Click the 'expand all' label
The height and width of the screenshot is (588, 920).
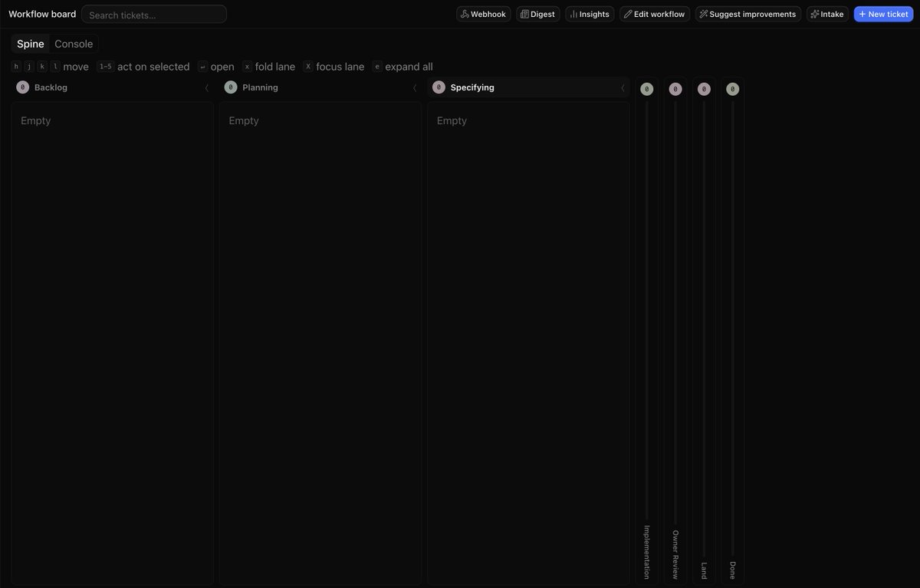pyautogui.click(x=409, y=67)
